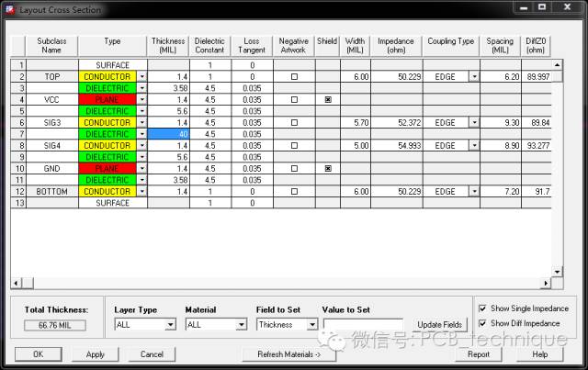Click the SIG3 subclass name cell
The image size is (588, 370).
click(x=52, y=123)
